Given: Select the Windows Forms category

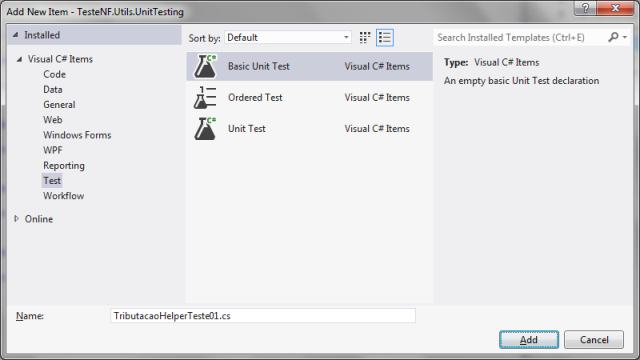Looking at the screenshot, I should click(77, 135).
